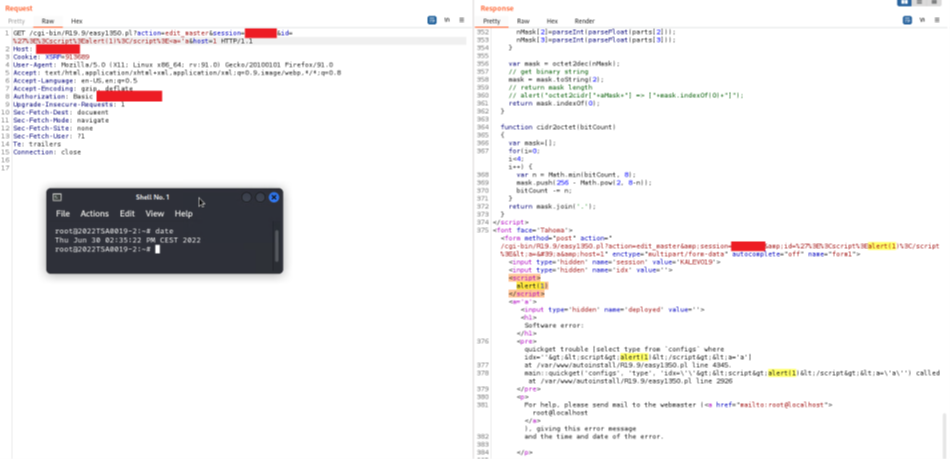This screenshot has width=950, height=459.
Task: Toggle non-printable characters in Response panel
Action: coord(922,20)
